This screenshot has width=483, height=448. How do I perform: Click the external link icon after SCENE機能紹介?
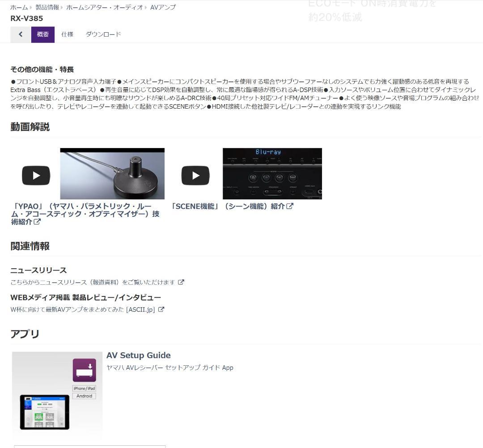coord(291,206)
